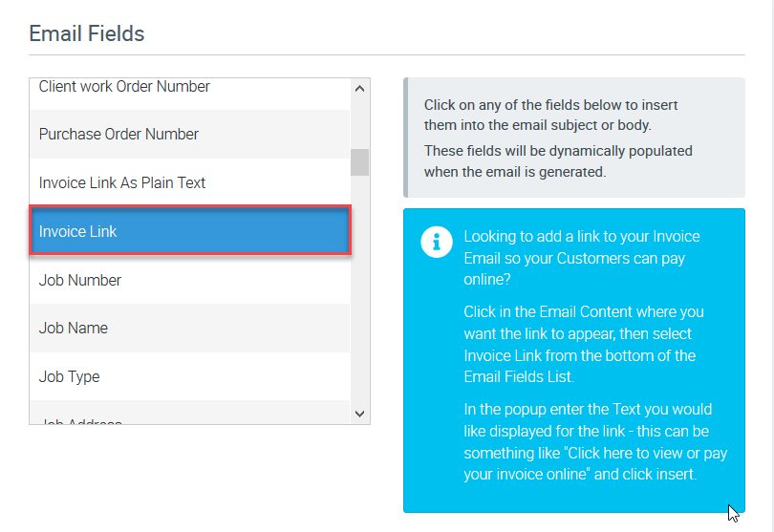Select the highlighted Invoice Link field
774x532 pixels.
tap(190, 231)
